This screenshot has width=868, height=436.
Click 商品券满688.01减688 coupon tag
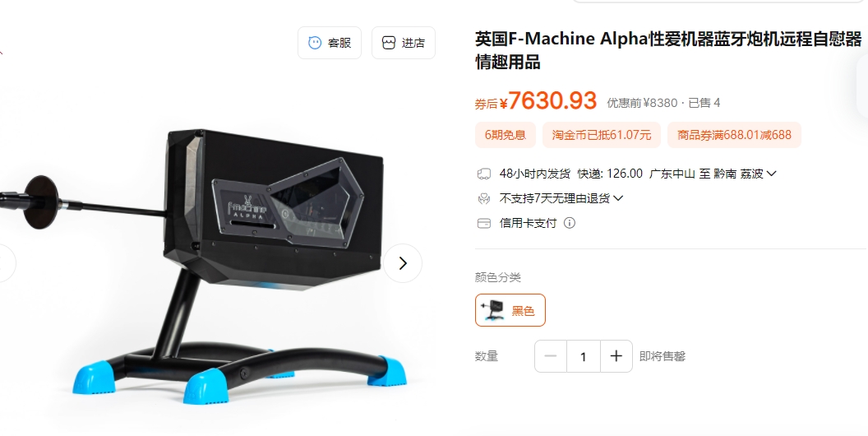[734, 135]
